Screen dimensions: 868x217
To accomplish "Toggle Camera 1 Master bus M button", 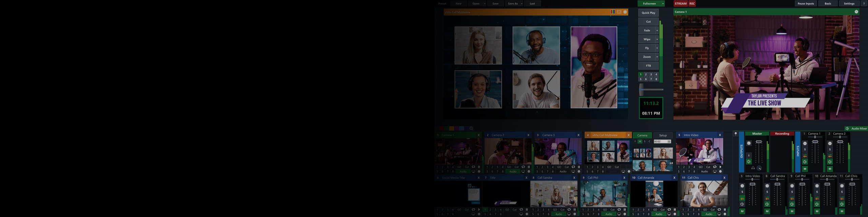I will point(805,169).
